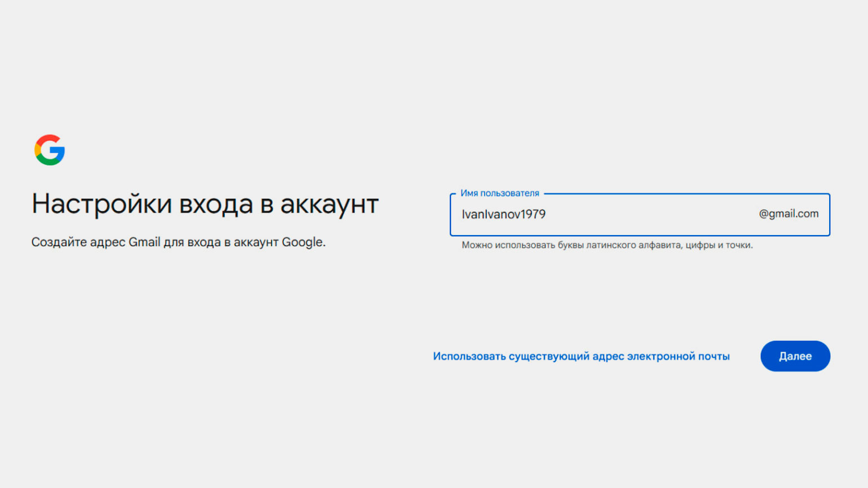This screenshot has height=488, width=868.
Task: Open the "Использовать существующий адрес электронной почты" link
Action: (x=581, y=356)
